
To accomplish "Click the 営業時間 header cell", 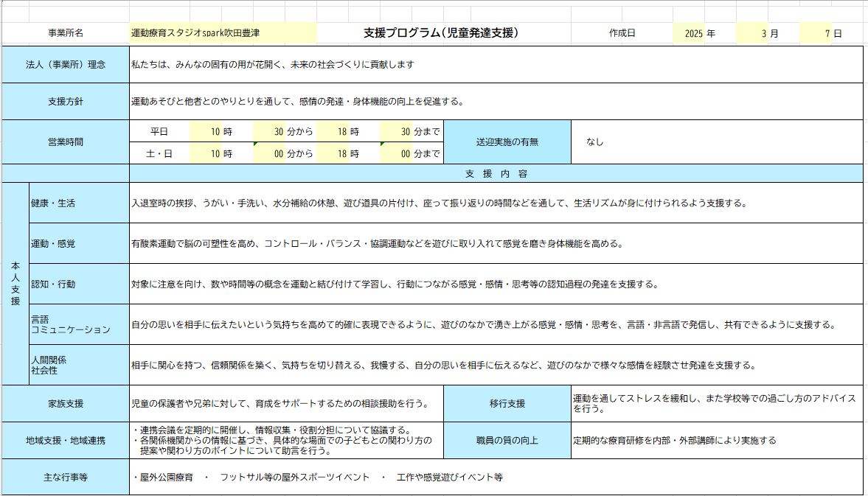I will tap(66, 142).
